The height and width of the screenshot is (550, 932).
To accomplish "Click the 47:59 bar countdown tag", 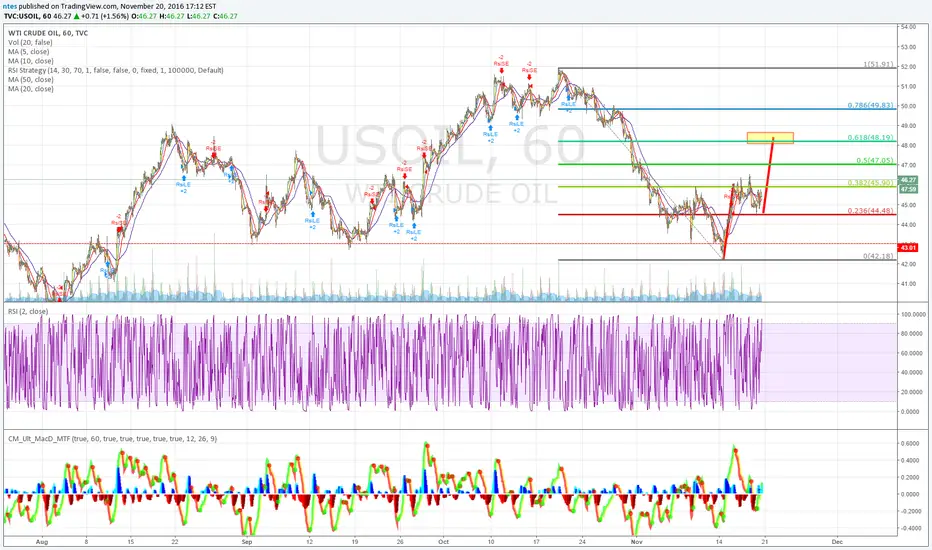I will tap(908, 189).
